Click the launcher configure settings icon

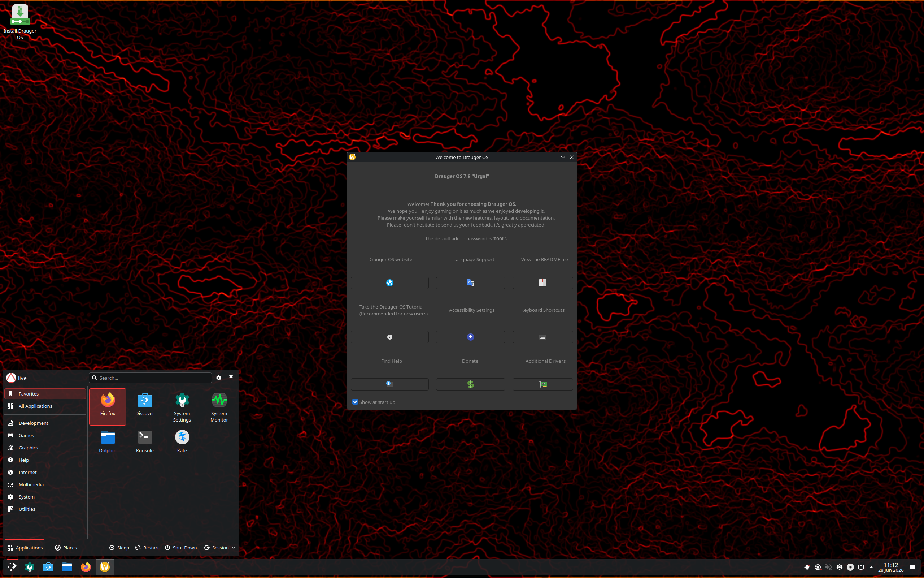(218, 378)
